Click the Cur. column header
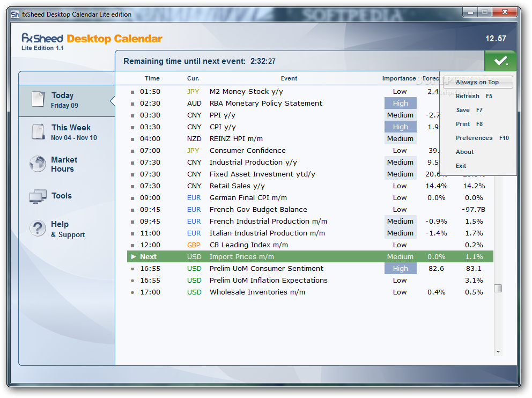Screen dimensions: 532x398 tap(193, 78)
